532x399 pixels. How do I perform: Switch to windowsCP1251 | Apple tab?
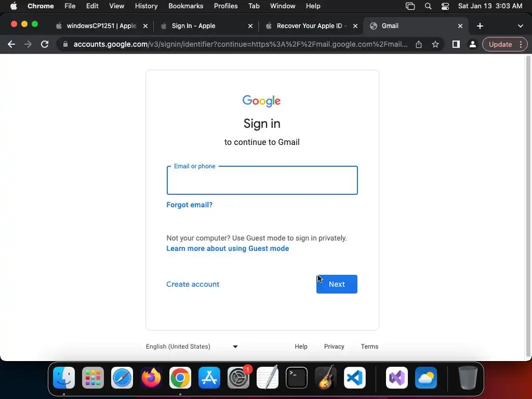[101, 26]
